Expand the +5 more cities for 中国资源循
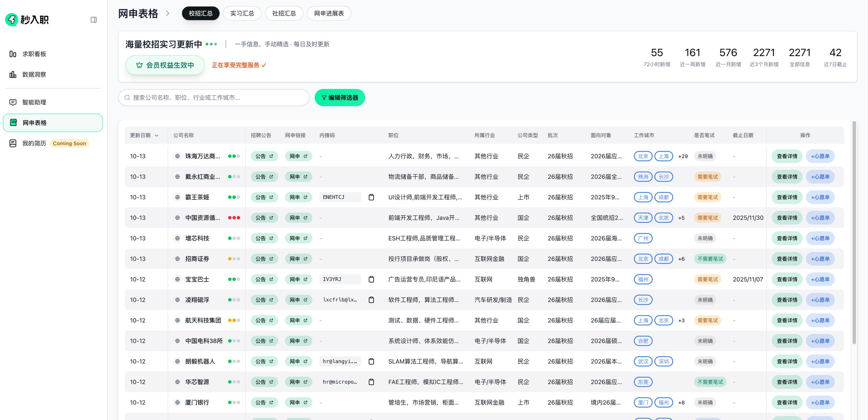This screenshot has height=420, width=868. pos(681,218)
